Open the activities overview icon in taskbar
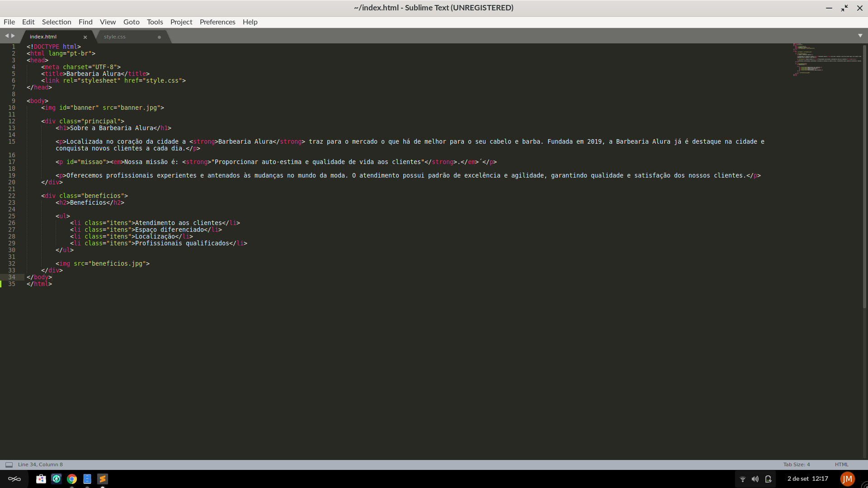 (x=14, y=479)
